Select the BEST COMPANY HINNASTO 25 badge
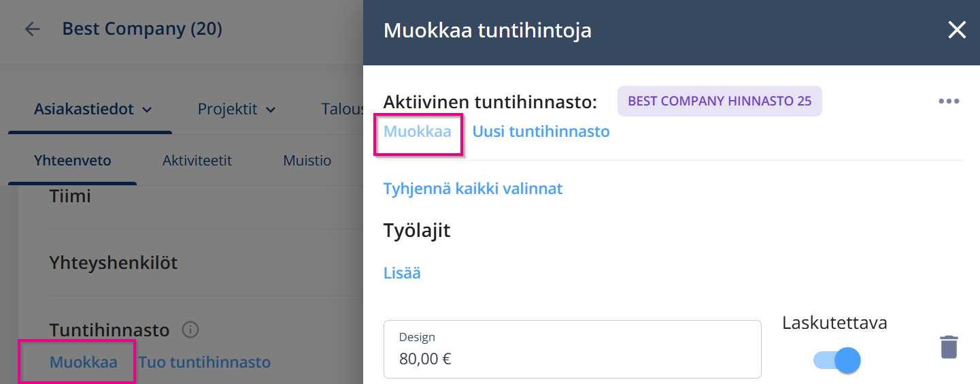The height and width of the screenshot is (384, 980). [x=720, y=101]
